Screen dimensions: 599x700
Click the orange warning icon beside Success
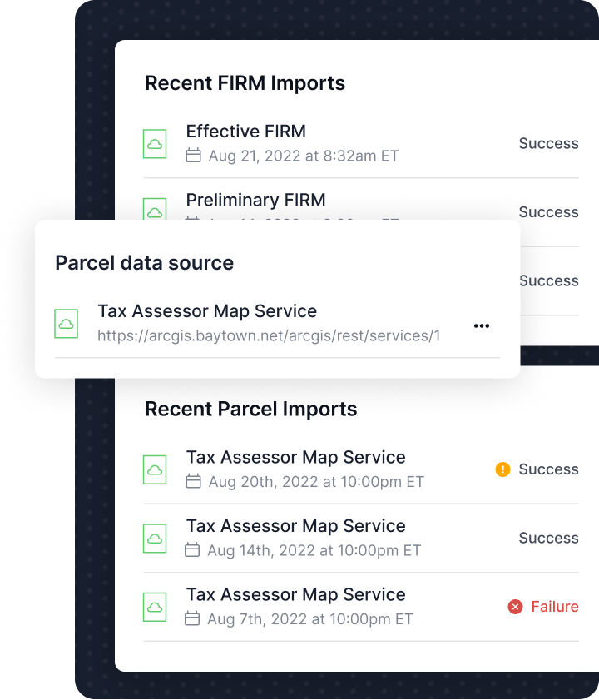click(x=502, y=469)
